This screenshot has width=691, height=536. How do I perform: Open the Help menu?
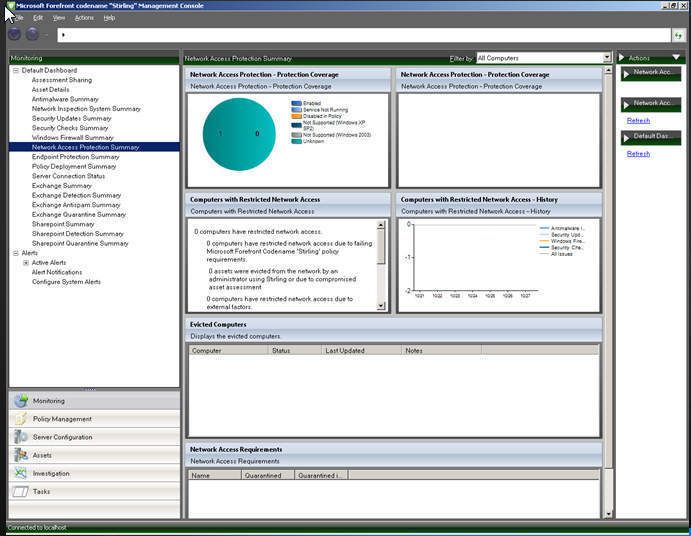(109, 18)
